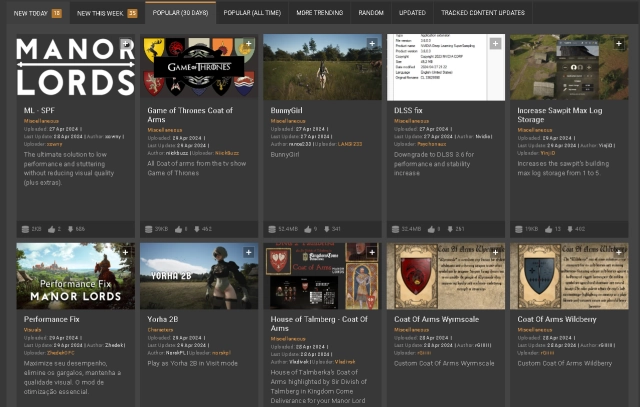This screenshot has height=407, width=640.
Task: Open uploader NickBuzz profile link
Action: pos(227,153)
